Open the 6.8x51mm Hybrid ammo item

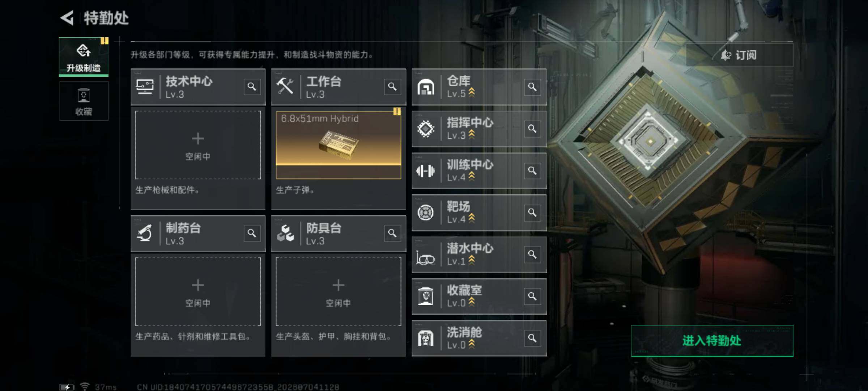[x=339, y=145]
